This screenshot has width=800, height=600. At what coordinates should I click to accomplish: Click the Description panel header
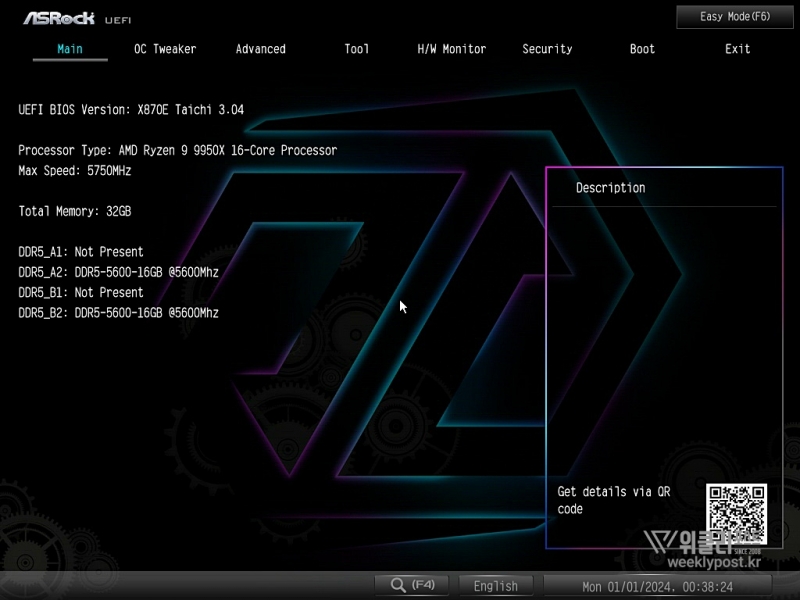(x=610, y=188)
